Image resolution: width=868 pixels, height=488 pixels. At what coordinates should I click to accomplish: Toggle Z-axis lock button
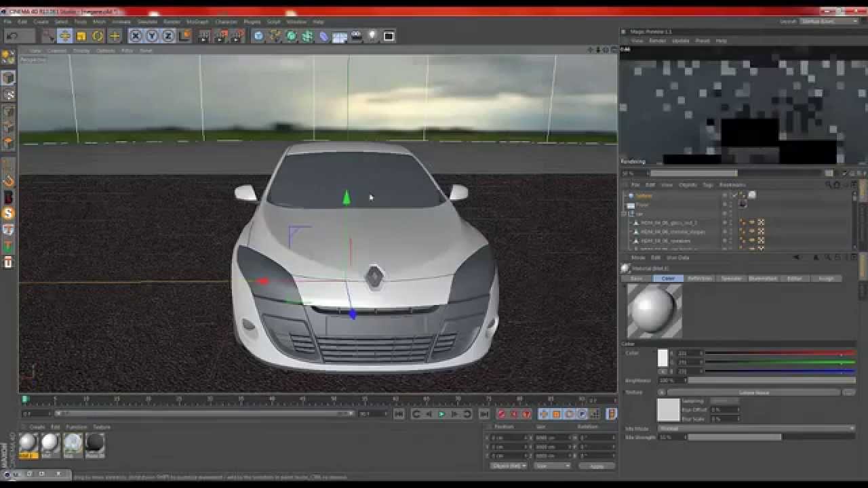pyautogui.click(x=168, y=36)
